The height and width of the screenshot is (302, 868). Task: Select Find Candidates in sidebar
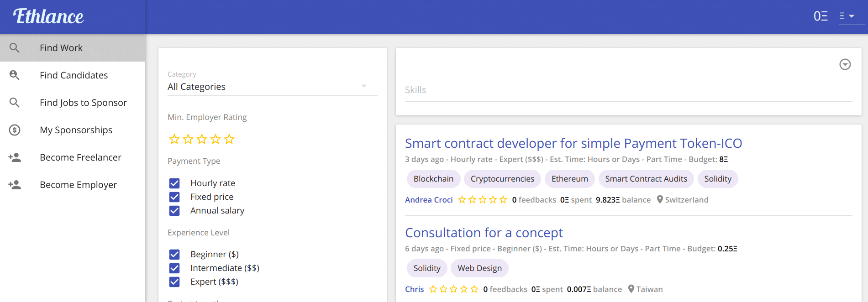(74, 75)
